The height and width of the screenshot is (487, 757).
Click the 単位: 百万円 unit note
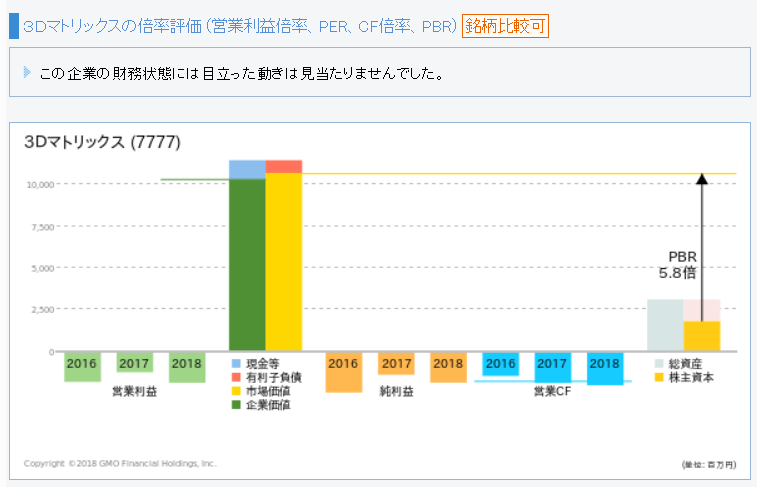(x=709, y=465)
